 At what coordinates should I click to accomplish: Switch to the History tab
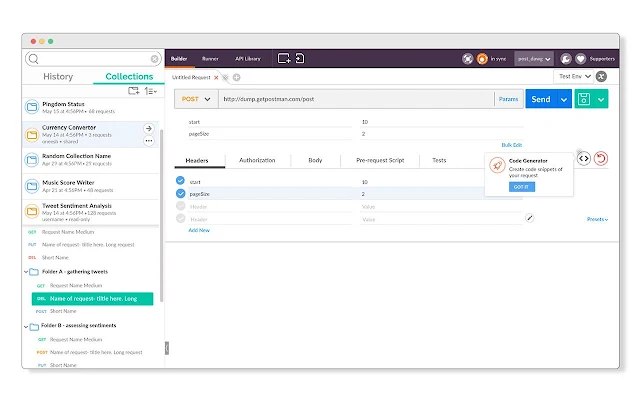pyautogui.click(x=58, y=76)
